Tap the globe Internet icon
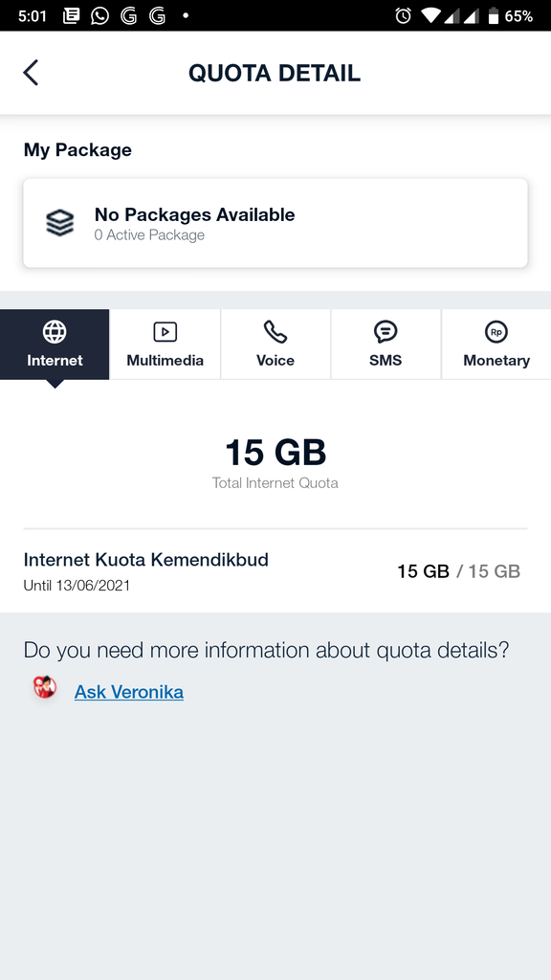Screen dimensions: 551x980 (55, 331)
